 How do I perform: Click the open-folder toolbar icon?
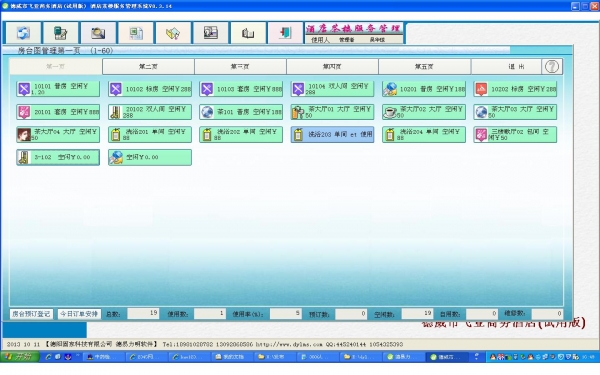173,33
